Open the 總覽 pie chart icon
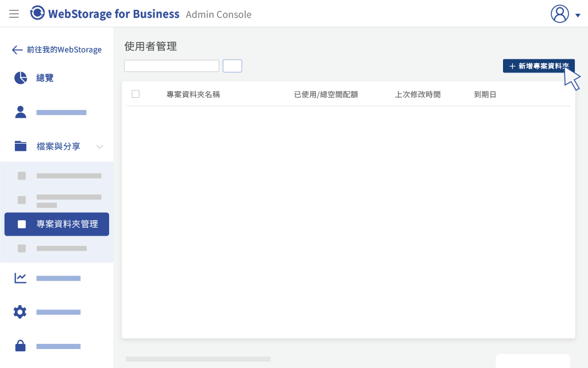Screen dimensions: 588x368 pyautogui.click(x=21, y=78)
